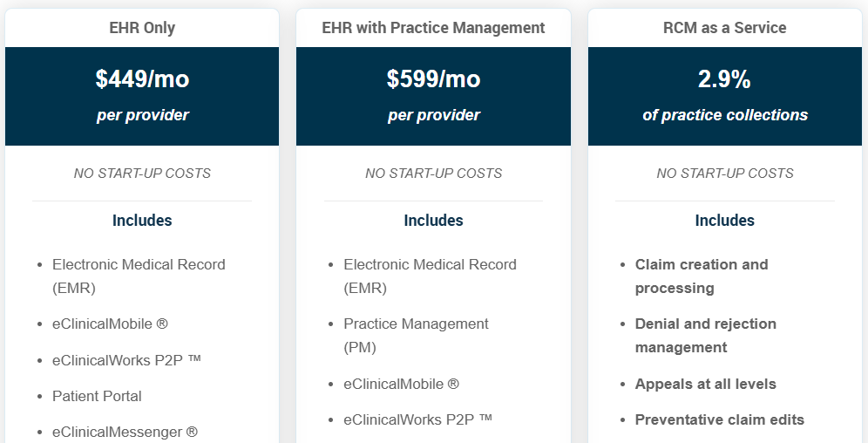Click Practice Management (PM) list item
Viewport: 868px width, 443px height.
pyautogui.click(x=417, y=336)
